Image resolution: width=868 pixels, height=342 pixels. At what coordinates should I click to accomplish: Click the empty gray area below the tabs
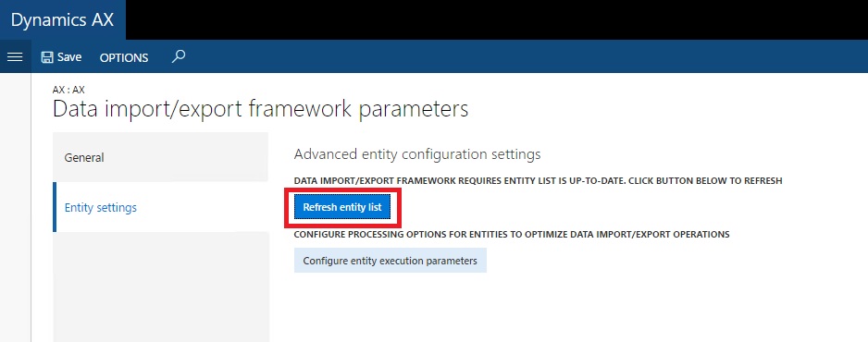[x=160, y=287]
